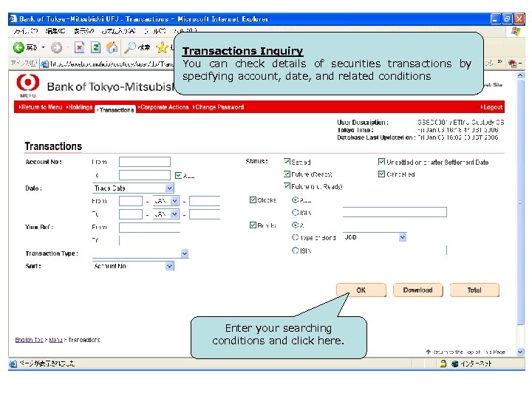Click the page-done icon in status bar
Image resolution: width=532 pixels, height=399 pixels.
13,364
